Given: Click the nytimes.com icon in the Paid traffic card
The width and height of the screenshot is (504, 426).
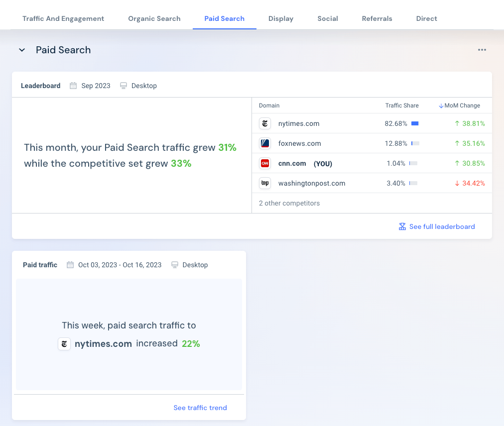Looking at the screenshot, I should 64,343.
